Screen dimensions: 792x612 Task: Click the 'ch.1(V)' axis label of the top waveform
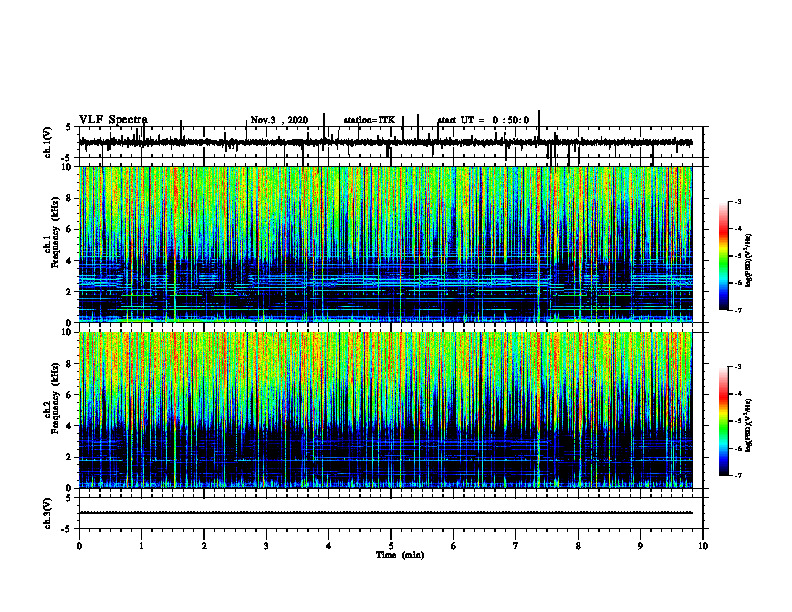coord(48,142)
